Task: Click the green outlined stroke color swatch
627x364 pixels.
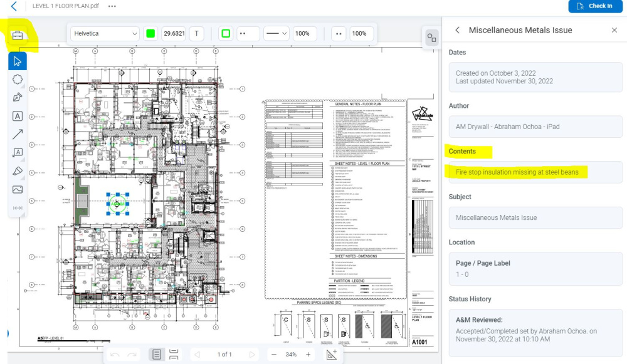Action: point(226,34)
